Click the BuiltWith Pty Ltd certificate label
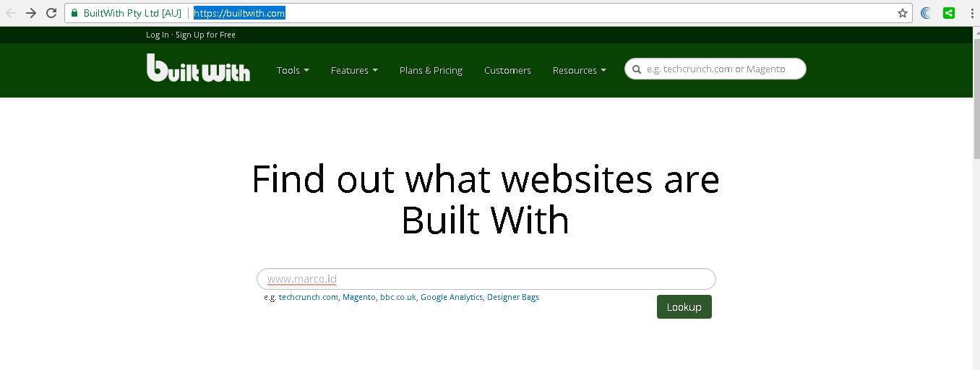Screen dimensions: 980x370 [132, 13]
